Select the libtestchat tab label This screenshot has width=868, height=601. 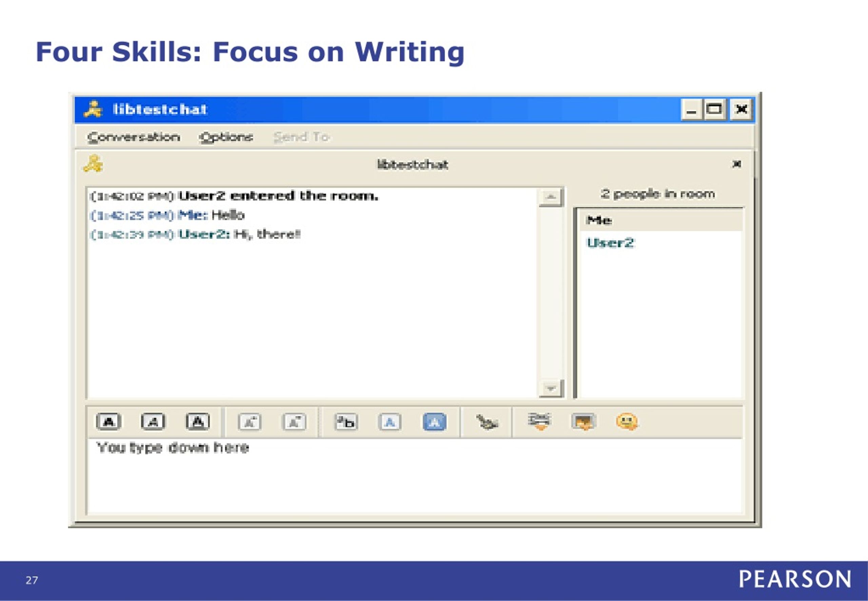click(413, 164)
